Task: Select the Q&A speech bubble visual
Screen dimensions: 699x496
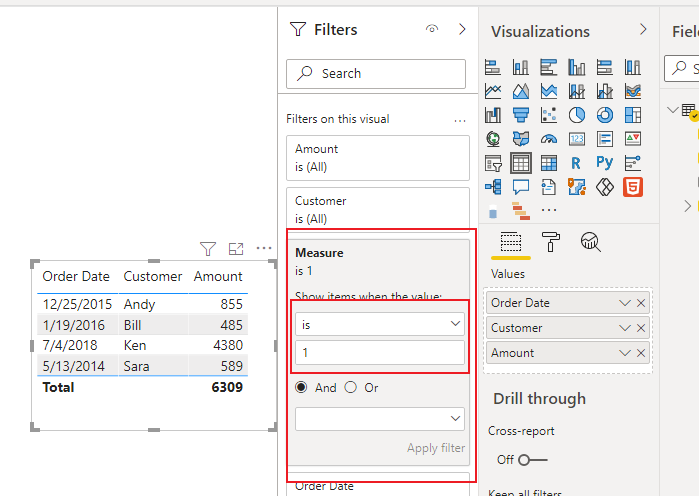Action: [521, 187]
